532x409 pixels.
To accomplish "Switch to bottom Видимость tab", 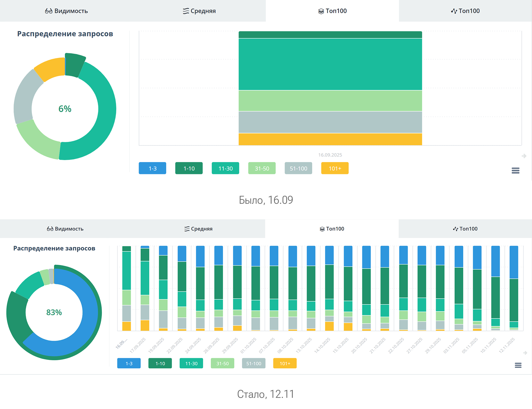I will tap(65, 229).
